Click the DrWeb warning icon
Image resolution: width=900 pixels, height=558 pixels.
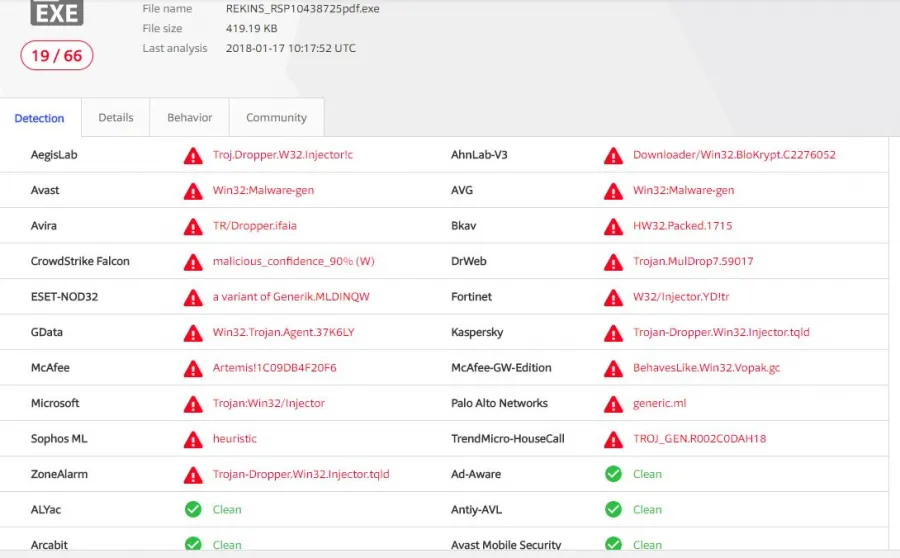[613, 262]
